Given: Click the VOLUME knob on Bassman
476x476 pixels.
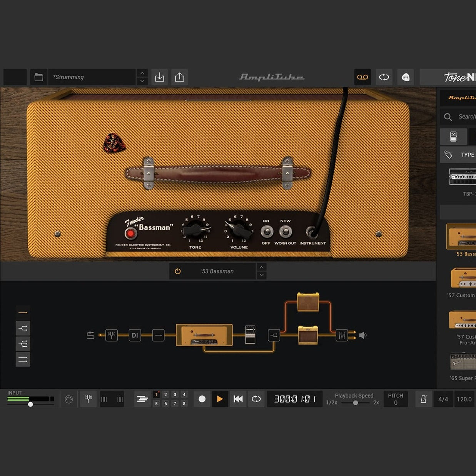Looking at the screenshot, I should coord(239,230).
